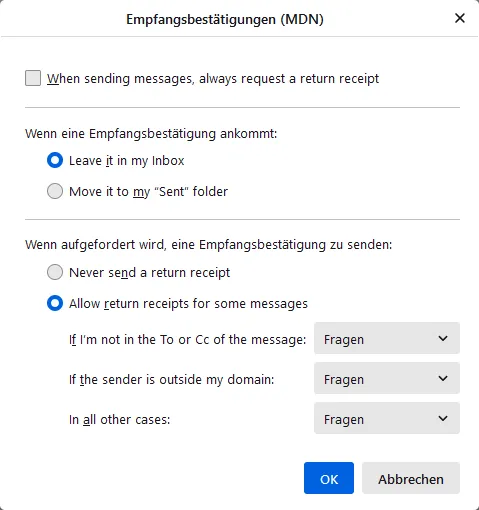Click the Empfangsbestätigungen (MDN) dialog title
This screenshot has height=510, width=479.
click(225, 19)
